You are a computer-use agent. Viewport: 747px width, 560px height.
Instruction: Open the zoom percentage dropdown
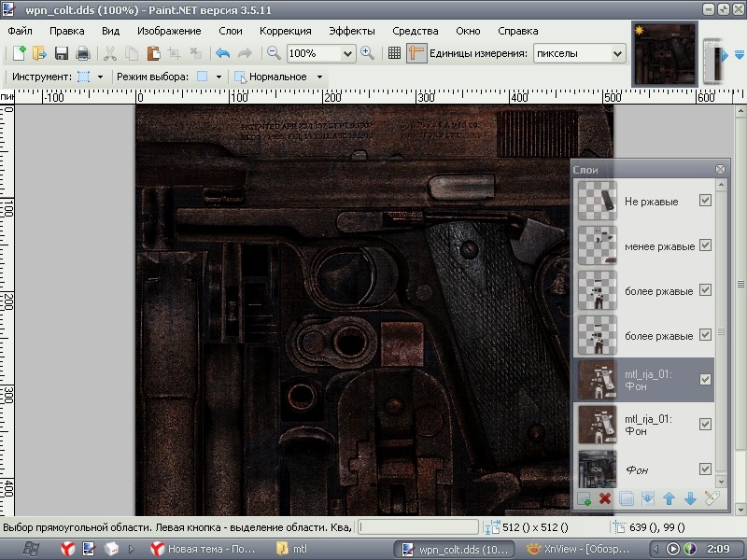(347, 54)
